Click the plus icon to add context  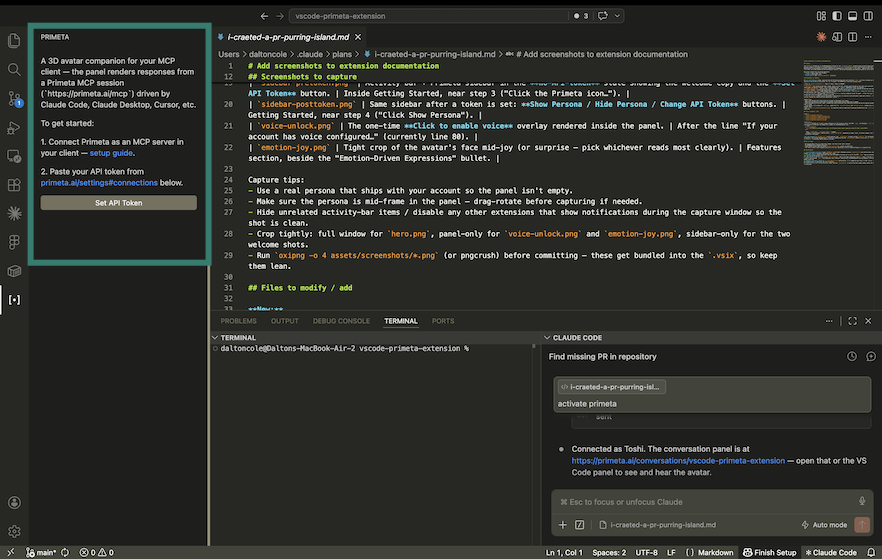[562, 525]
